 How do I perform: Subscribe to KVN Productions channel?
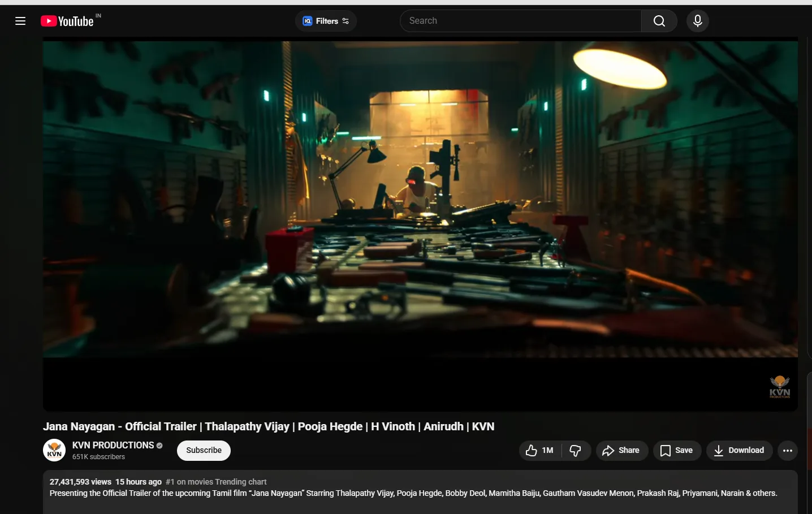coord(204,450)
